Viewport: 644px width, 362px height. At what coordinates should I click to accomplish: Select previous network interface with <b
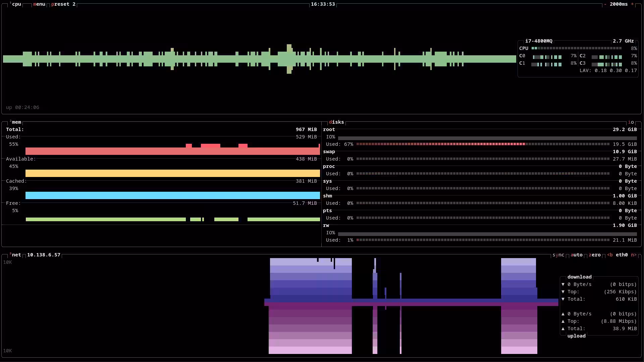tap(610, 255)
